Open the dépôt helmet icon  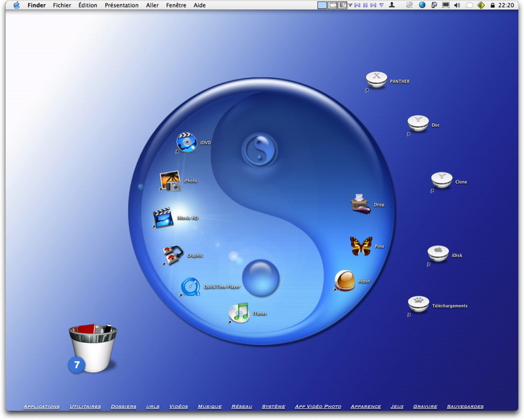click(345, 280)
